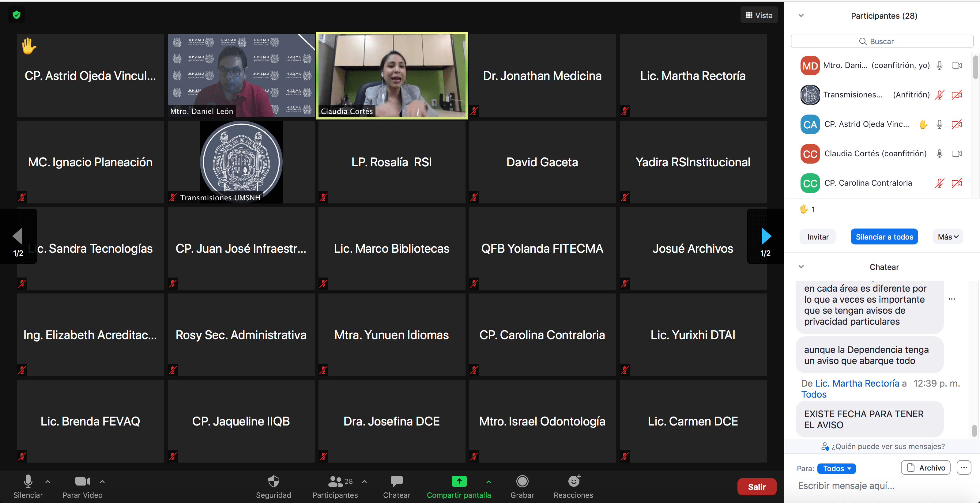Click muted mic icon on Lic. Martha Rectoría tile
This screenshot has width=980, height=503.
tap(625, 111)
